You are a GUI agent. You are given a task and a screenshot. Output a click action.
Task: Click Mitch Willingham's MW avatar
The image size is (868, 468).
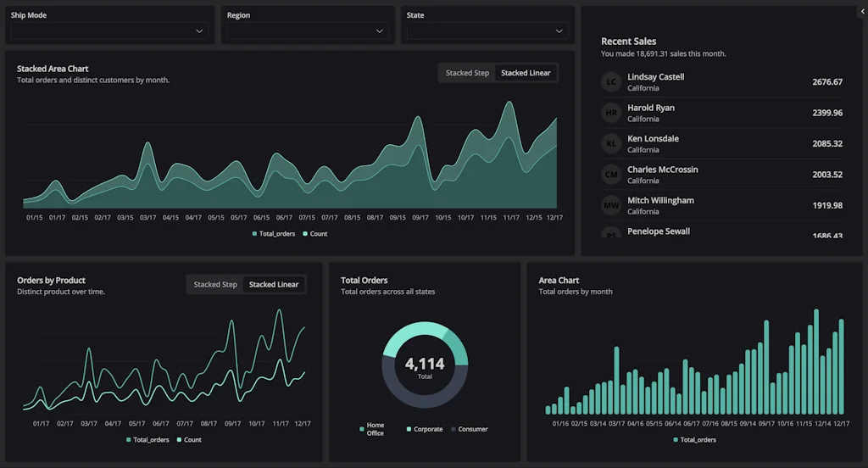pyautogui.click(x=611, y=205)
